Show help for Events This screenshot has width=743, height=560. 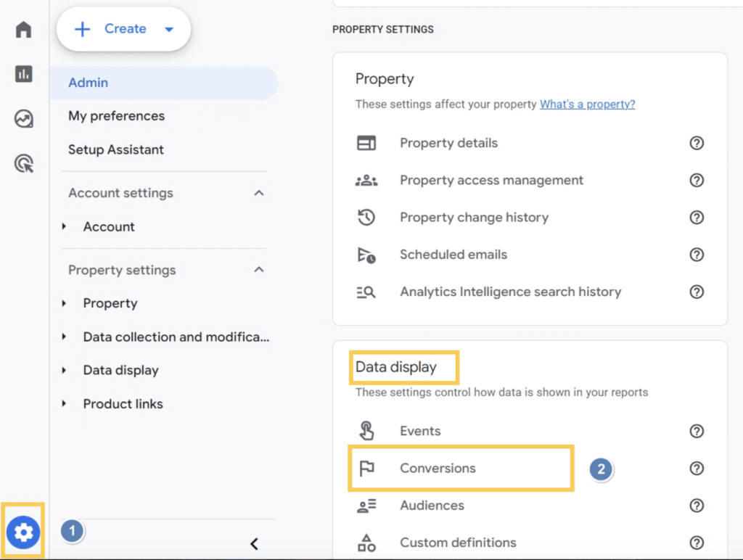pyautogui.click(x=697, y=431)
